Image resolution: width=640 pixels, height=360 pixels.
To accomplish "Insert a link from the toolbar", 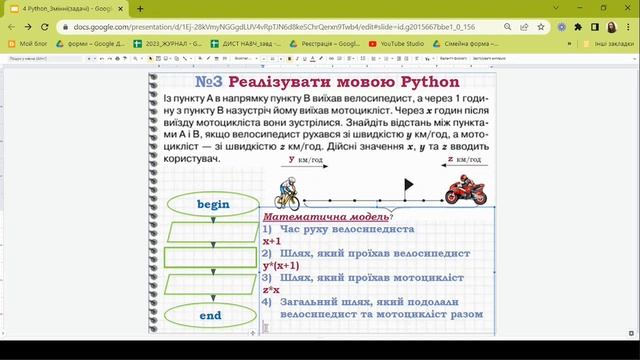I will pyautogui.click(x=331, y=59).
